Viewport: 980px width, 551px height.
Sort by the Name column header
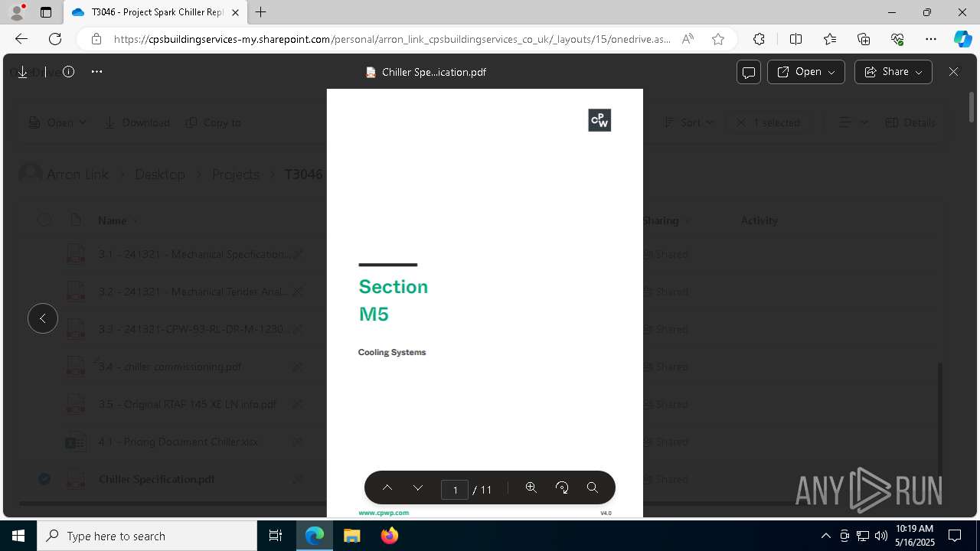click(112, 220)
